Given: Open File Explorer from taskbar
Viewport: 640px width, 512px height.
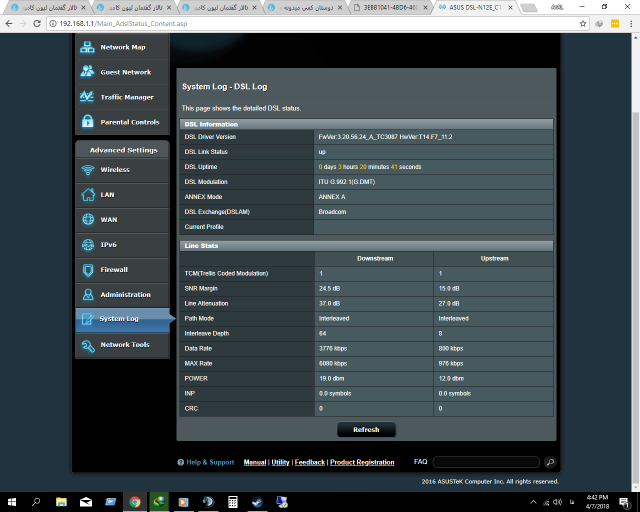Looking at the screenshot, I should click(61, 502).
